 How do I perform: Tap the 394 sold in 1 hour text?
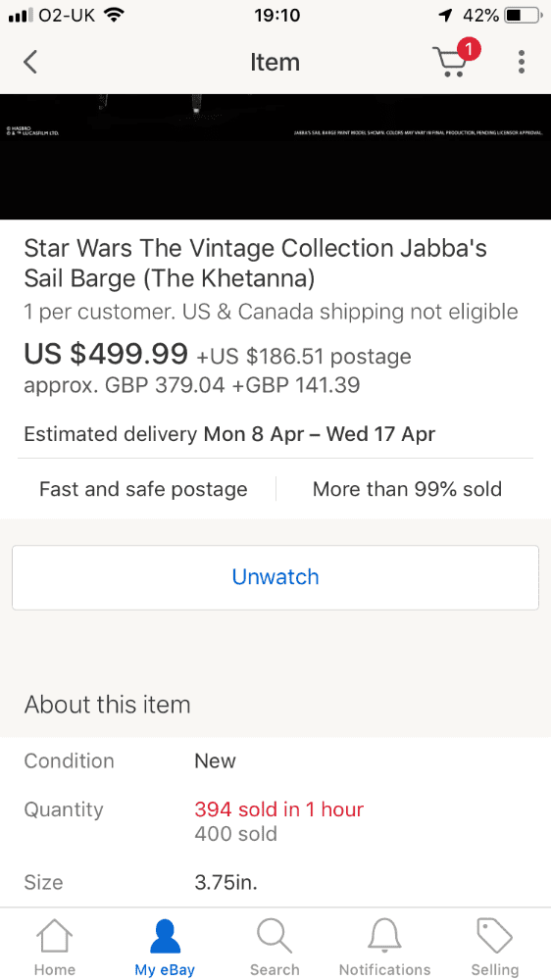279,809
